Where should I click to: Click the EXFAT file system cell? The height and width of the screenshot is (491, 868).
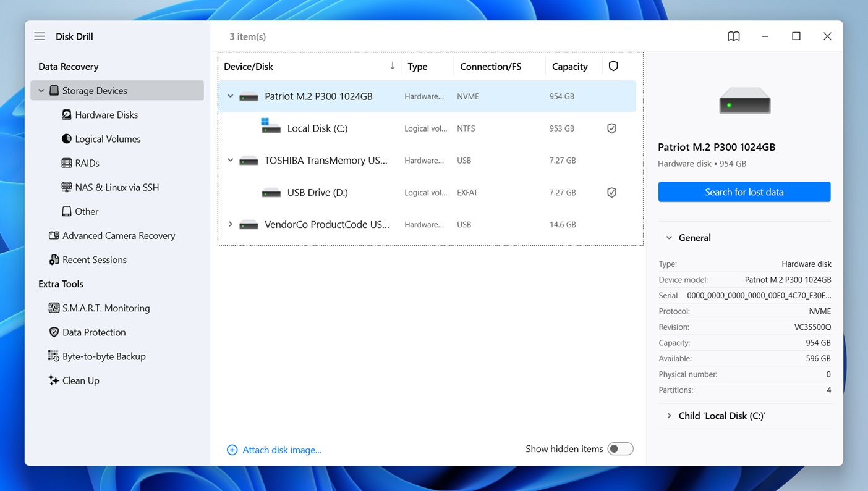point(467,193)
